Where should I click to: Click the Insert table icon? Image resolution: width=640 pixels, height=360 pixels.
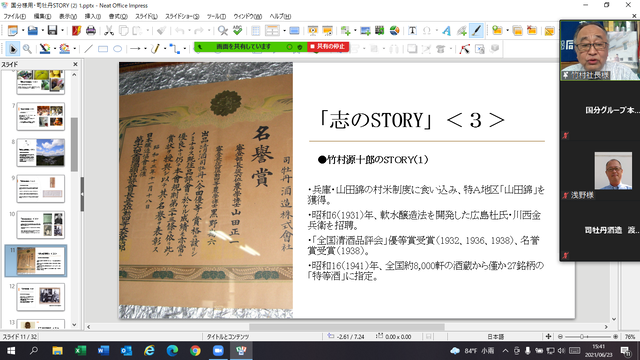point(346,31)
